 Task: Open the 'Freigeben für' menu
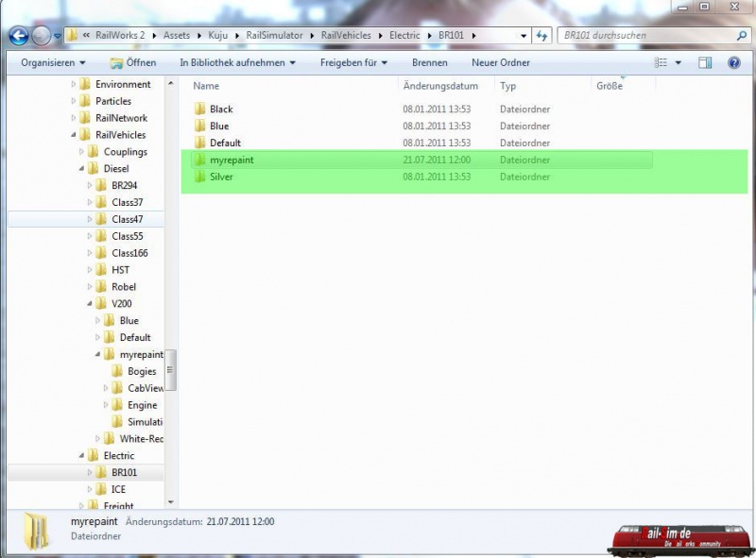[x=353, y=62]
